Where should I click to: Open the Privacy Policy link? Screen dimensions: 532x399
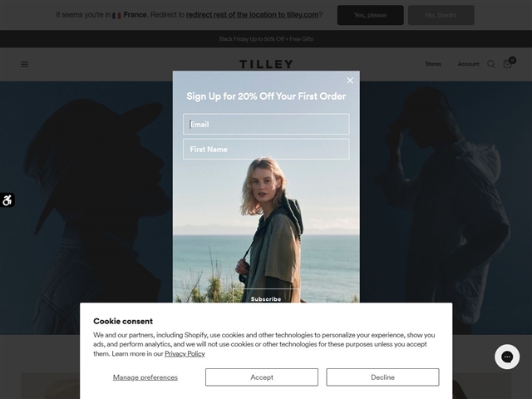[x=185, y=353]
